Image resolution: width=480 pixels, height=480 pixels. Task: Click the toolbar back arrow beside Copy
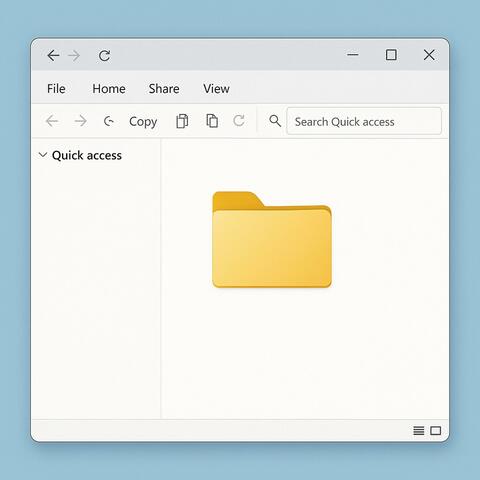coord(52,121)
